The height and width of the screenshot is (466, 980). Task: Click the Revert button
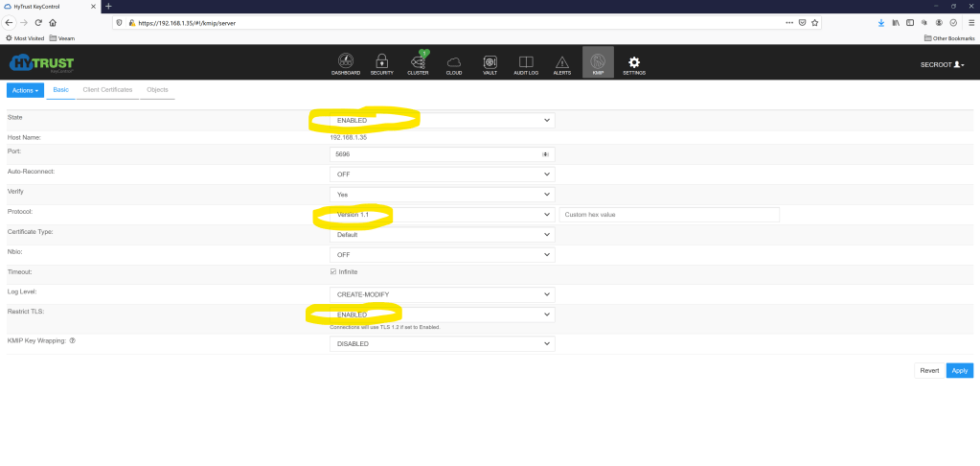(929, 370)
